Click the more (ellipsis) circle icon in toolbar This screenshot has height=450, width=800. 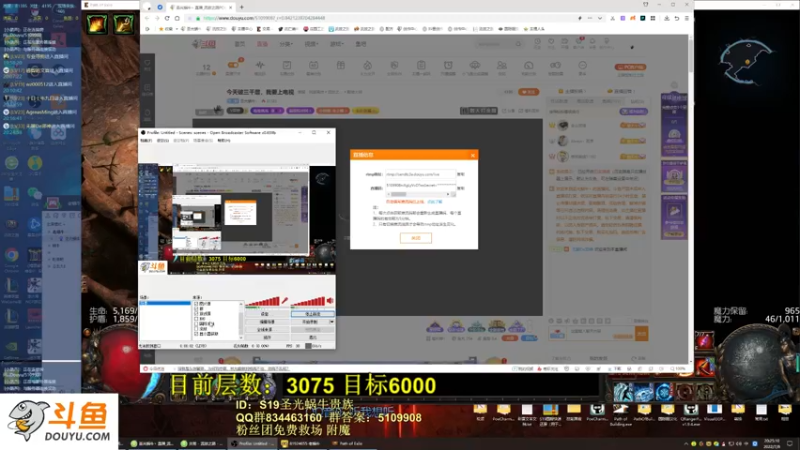(582, 65)
